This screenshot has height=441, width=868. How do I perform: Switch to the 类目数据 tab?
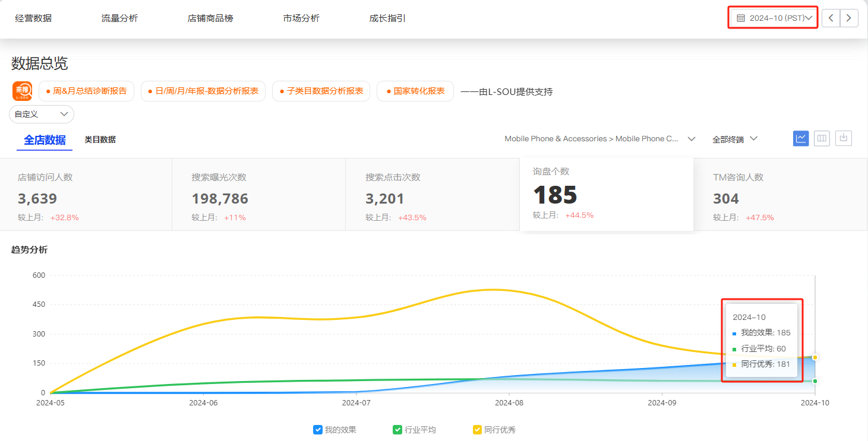click(x=100, y=139)
